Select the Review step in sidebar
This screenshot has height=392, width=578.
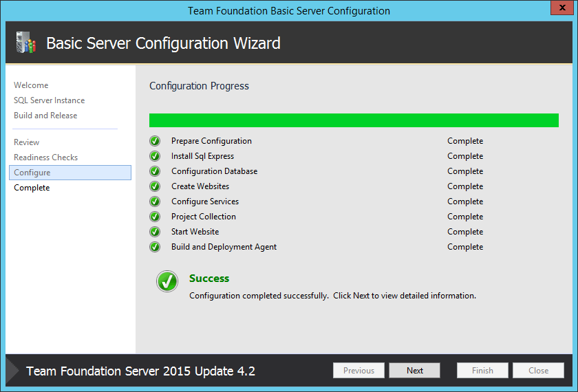point(27,142)
